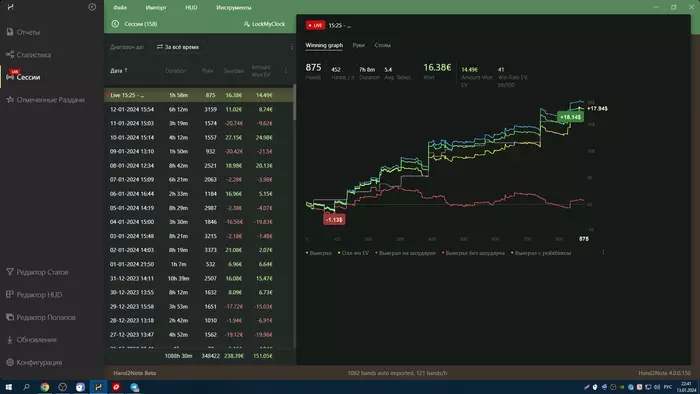Image resolution: width=700 pixels, height=394 pixels.
Task: Switch to the Руки tab
Action: (358, 45)
